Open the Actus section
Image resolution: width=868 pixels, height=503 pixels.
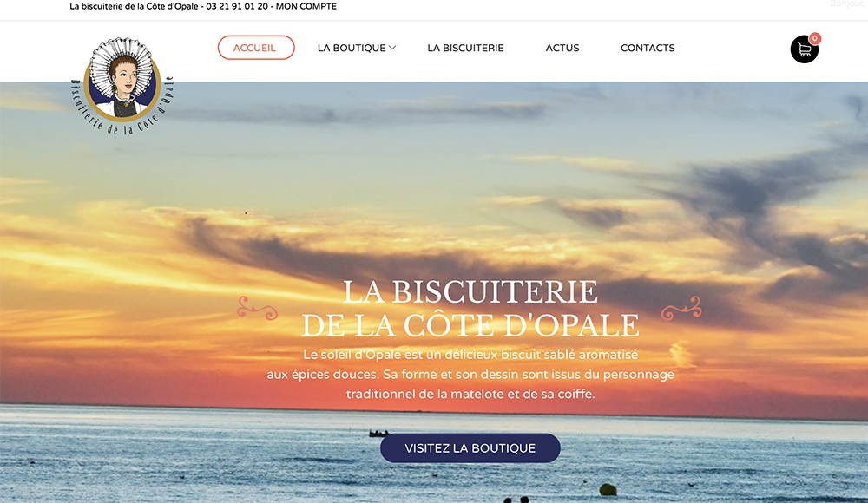click(x=562, y=49)
